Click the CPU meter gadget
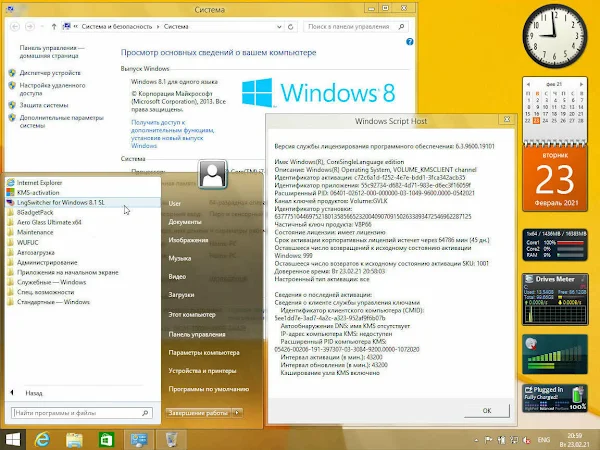 coord(555,245)
